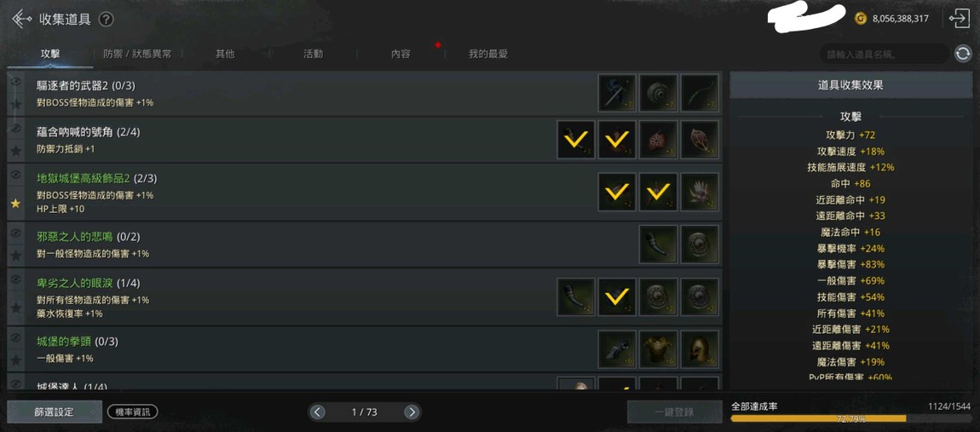The width and height of the screenshot is (980, 432).
Task: Click the 一鍵登錄 button
Action: 674,412
